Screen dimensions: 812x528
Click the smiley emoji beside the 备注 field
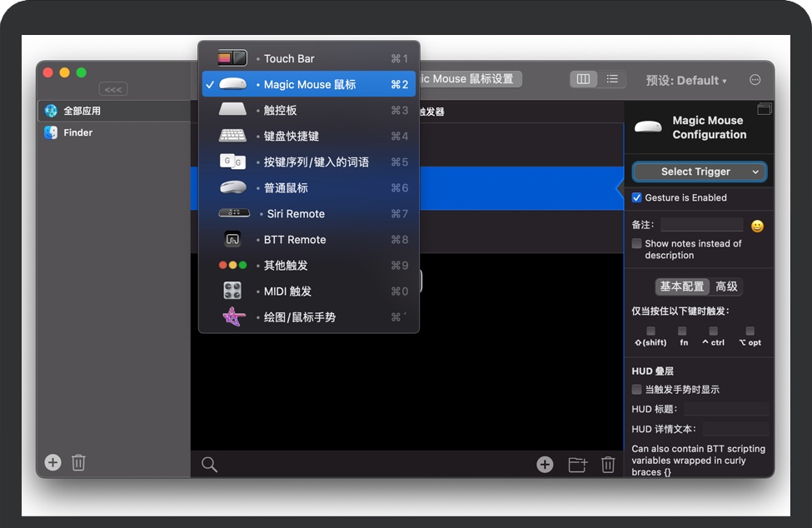tap(756, 225)
